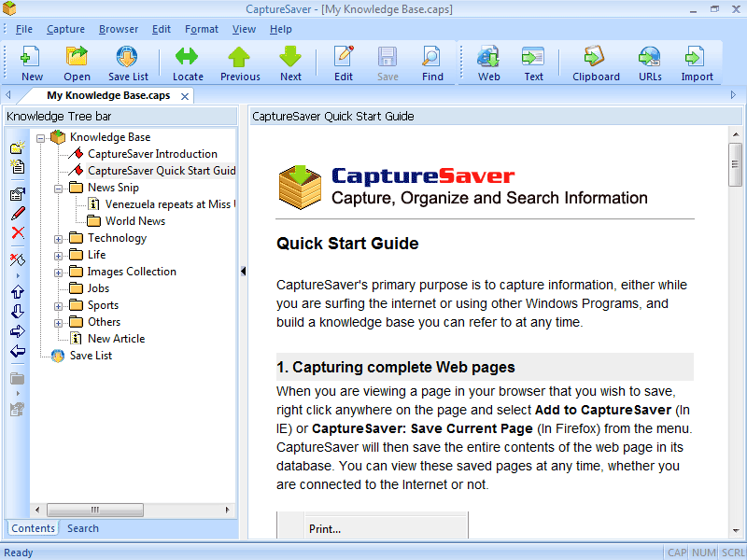Expand the Technology folder

(59, 238)
